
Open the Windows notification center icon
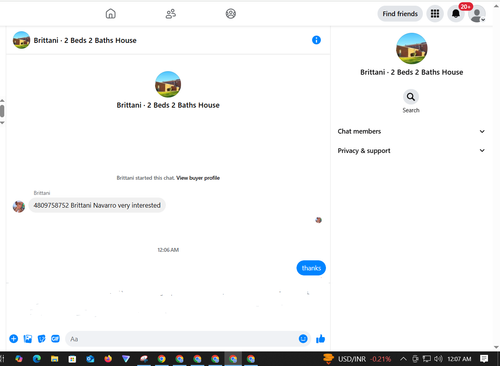pos(484,359)
